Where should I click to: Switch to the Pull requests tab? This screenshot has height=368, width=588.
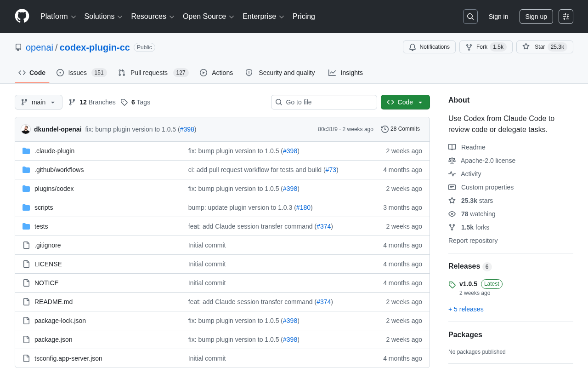pyautogui.click(x=153, y=73)
